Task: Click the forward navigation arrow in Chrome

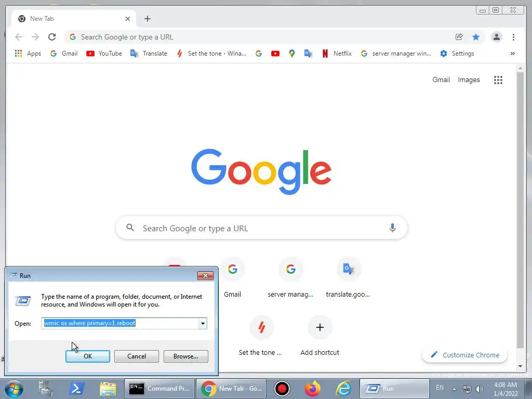Action: point(35,37)
